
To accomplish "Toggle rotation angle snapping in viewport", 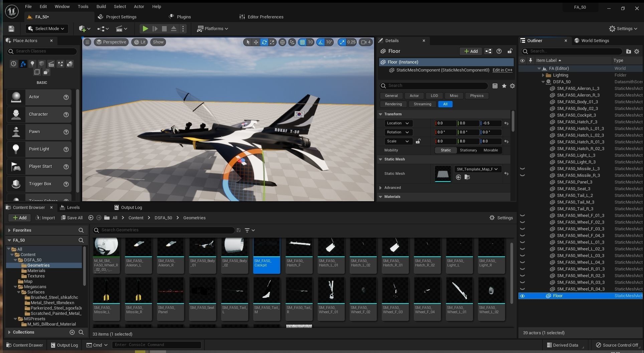I will click(321, 42).
